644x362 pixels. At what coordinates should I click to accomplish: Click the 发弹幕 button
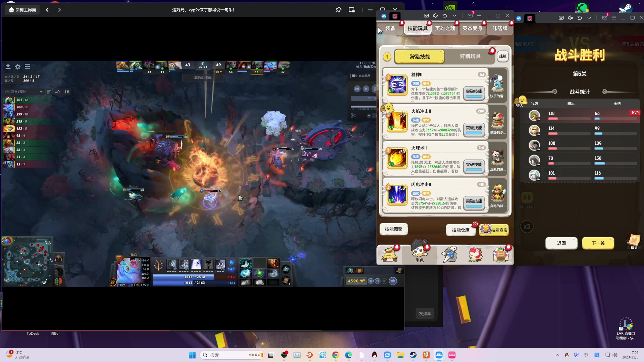coord(425,314)
